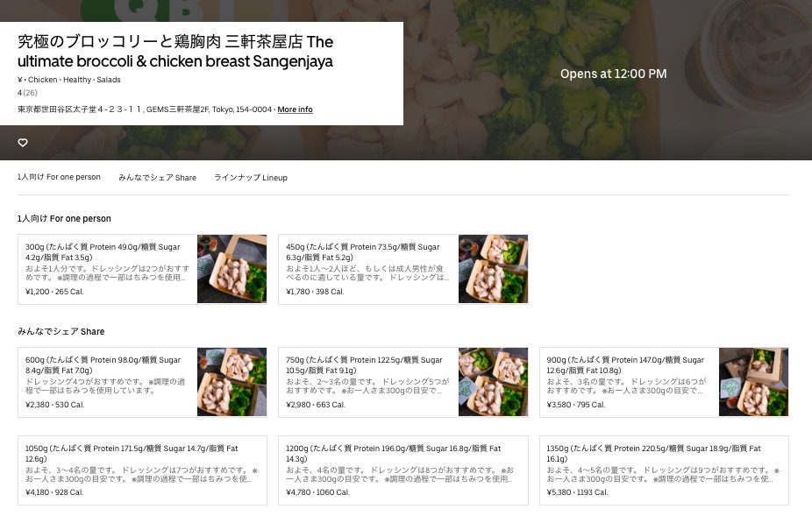Click the 300g item description text
The height and width of the screenshot is (516, 812).
click(x=108, y=272)
